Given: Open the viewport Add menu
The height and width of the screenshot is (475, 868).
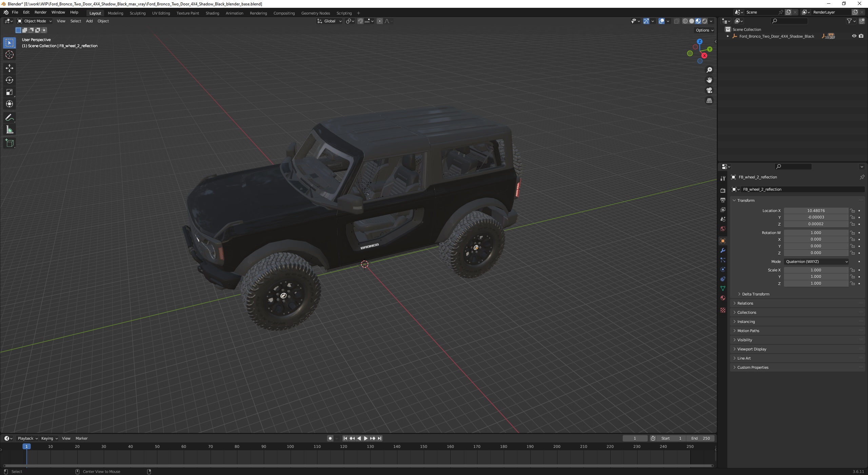Looking at the screenshot, I should click(x=89, y=21).
